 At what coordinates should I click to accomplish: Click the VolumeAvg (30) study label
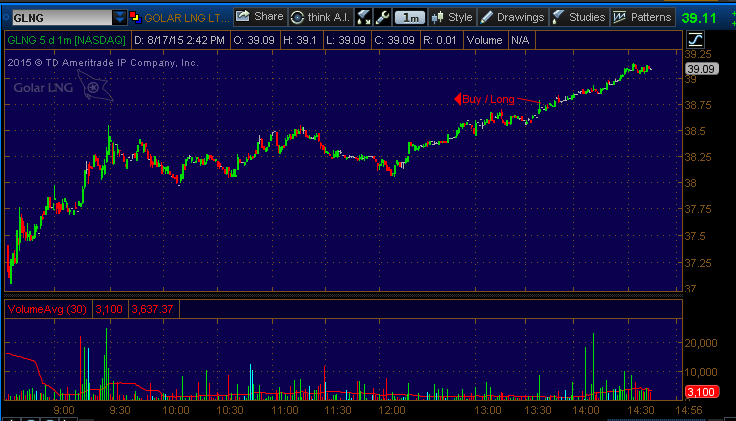pos(47,309)
